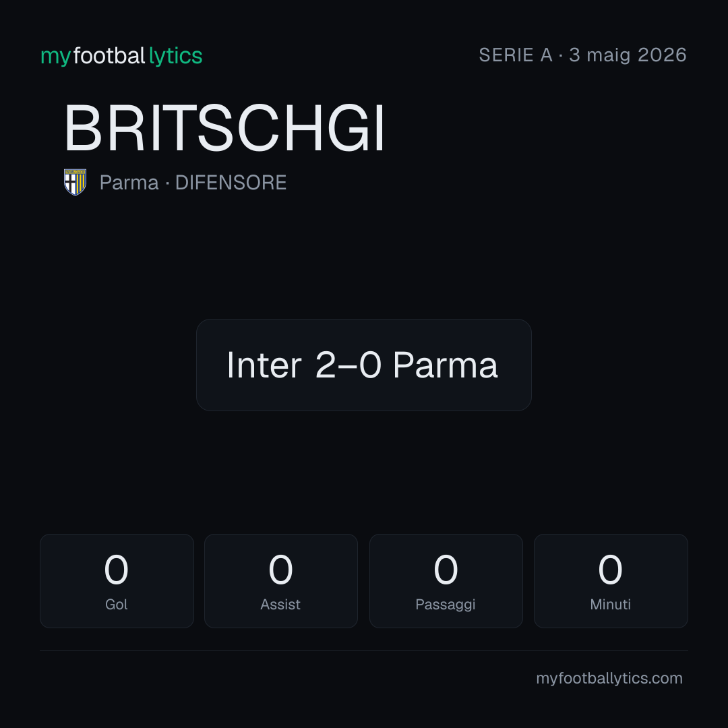Select the green 'lytics' part of logo
The height and width of the screenshot is (728, 728).
point(175,56)
